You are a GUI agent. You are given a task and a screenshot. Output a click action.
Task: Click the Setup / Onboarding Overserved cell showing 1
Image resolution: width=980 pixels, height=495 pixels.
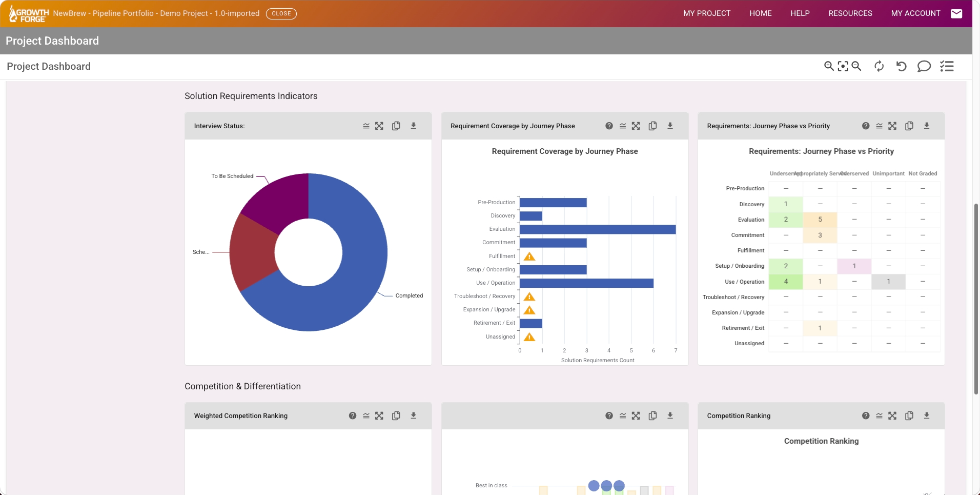pos(854,266)
